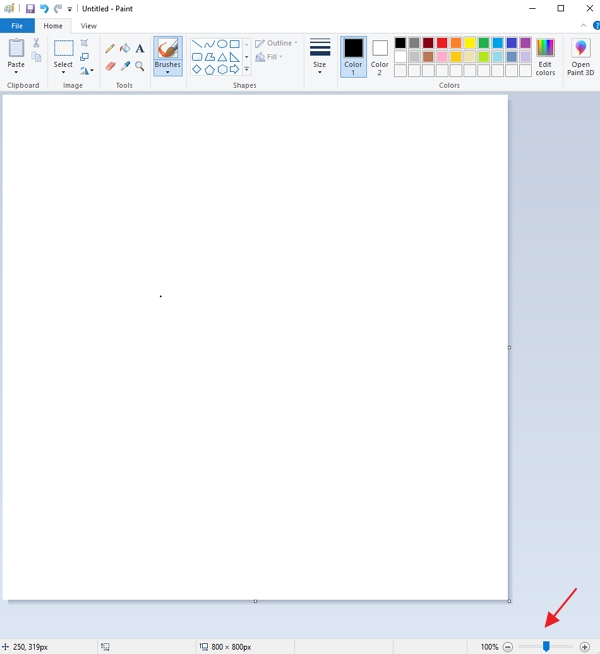The image size is (600, 654).
Task: Choose the Diamond shape
Action: pyautogui.click(x=197, y=69)
